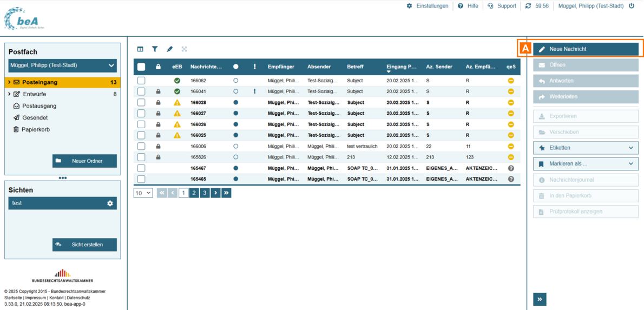Click lock column header icon

point(158,67)
